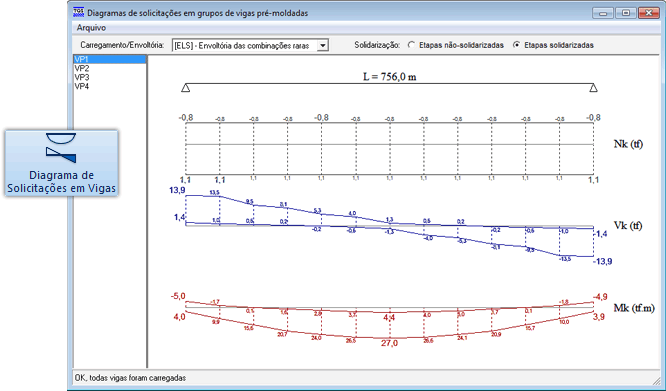
Task: Open the Carregamento/Envoltória combo box
Action: pyautogui.click(x=250, y=45)
